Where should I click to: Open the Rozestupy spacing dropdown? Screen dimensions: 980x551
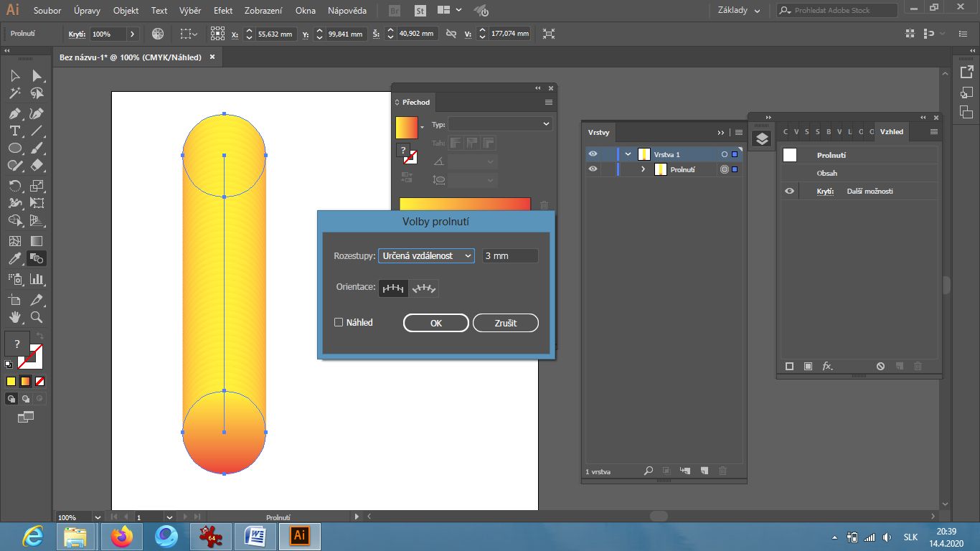426,256
